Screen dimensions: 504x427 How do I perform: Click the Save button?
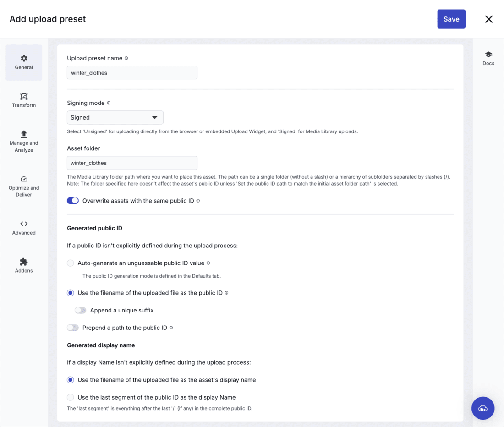[451, 19]
